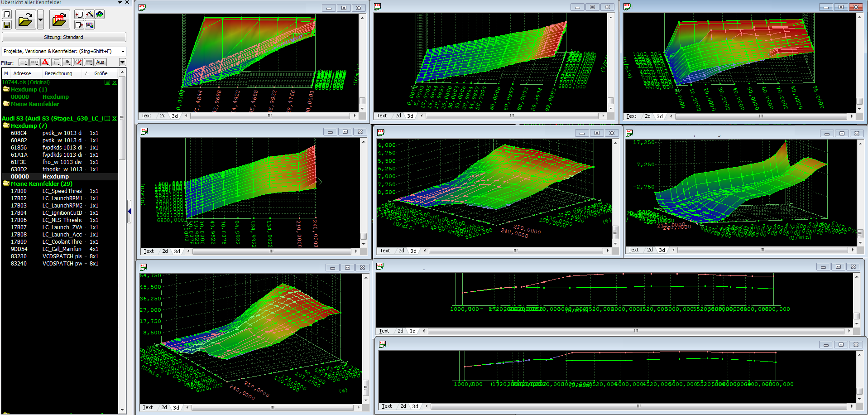Switch top-left map window to Text tab
The width and height of the screenshot is (868, 415).
(146, 116)
